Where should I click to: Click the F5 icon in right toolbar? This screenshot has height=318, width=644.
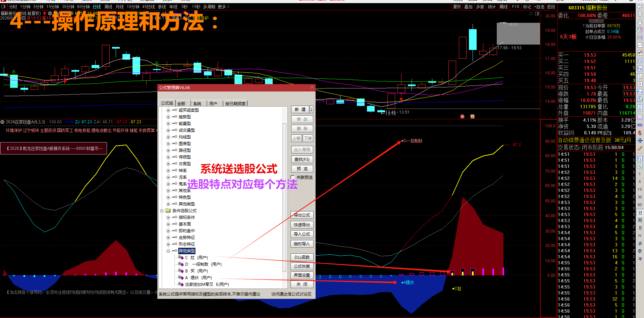coord(640,158)
